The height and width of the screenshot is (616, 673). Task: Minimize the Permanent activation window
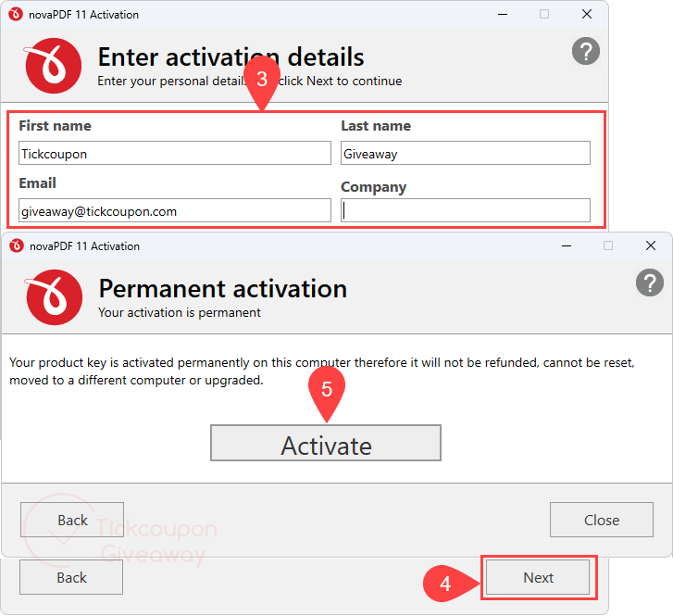[x=567, y=245]
